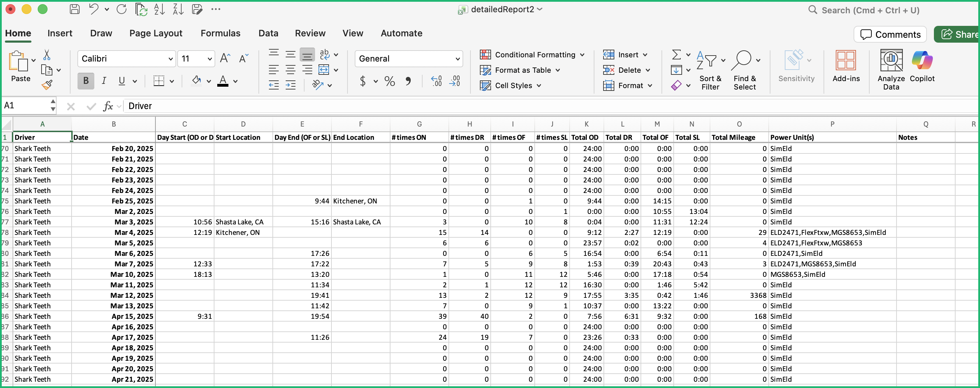The image size is (980, 388).
Task: Expand the General number format dropdown
Action: pyautogui.click(x=457, y=59)
